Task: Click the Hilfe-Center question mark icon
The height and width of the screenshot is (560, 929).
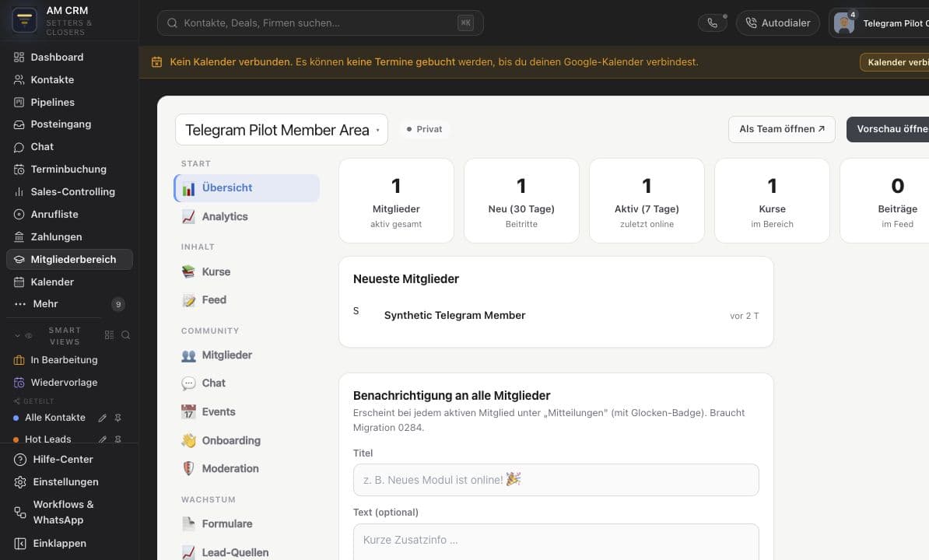Action: pos(20,460)
